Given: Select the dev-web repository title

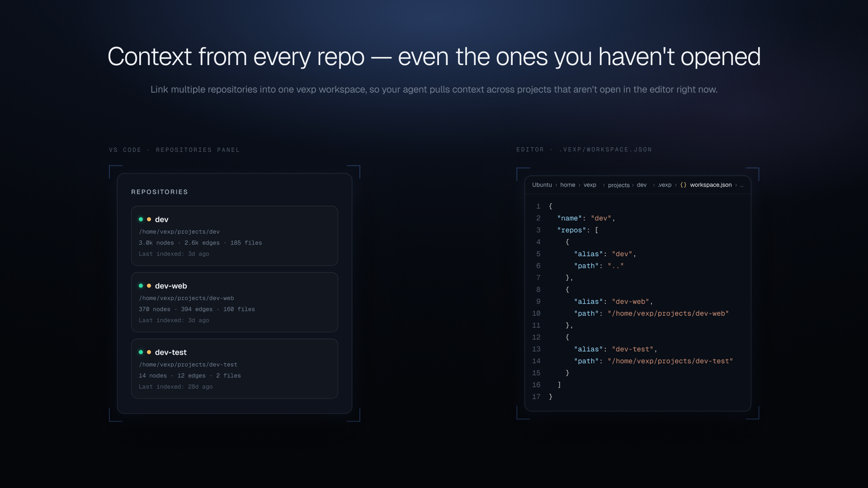Looking at the screenshot, I should tap(171, 286).
